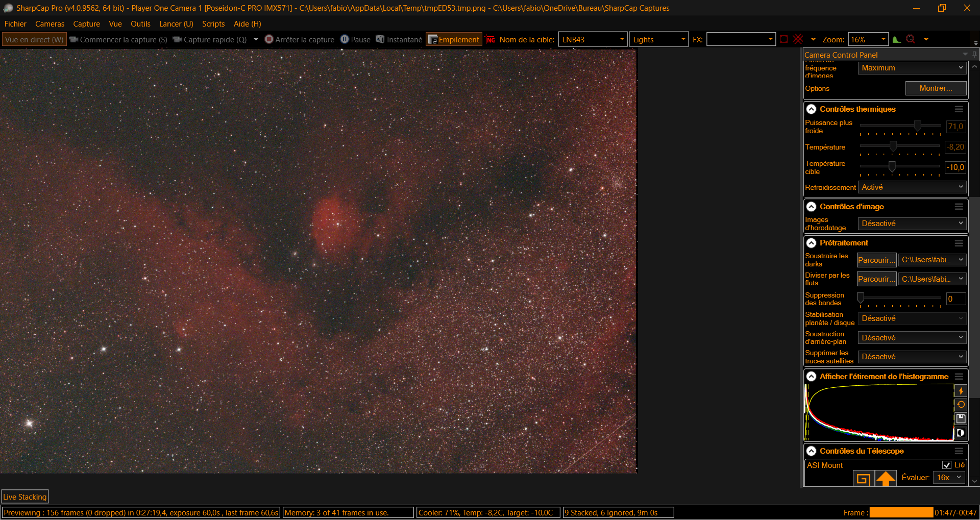Click the Température cible slider
Screen dimensions: 980x520
(x=900, y=167)
